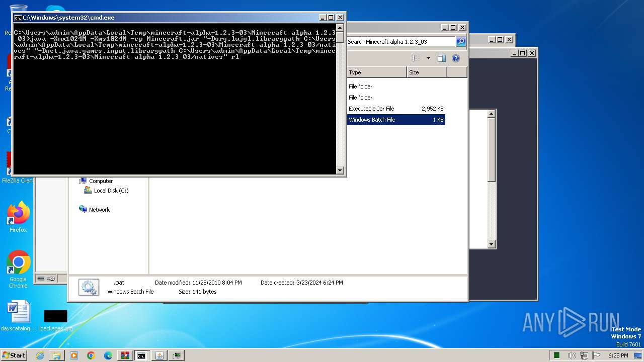644x362 pixels.
Task: Click the batch file details pane icon
Action: click(89, 287)
